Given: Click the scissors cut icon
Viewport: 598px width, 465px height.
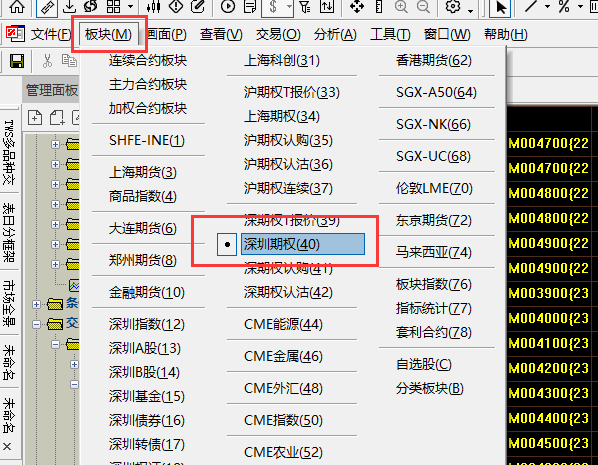Looking at the screenshot, I should coord(47,61).
